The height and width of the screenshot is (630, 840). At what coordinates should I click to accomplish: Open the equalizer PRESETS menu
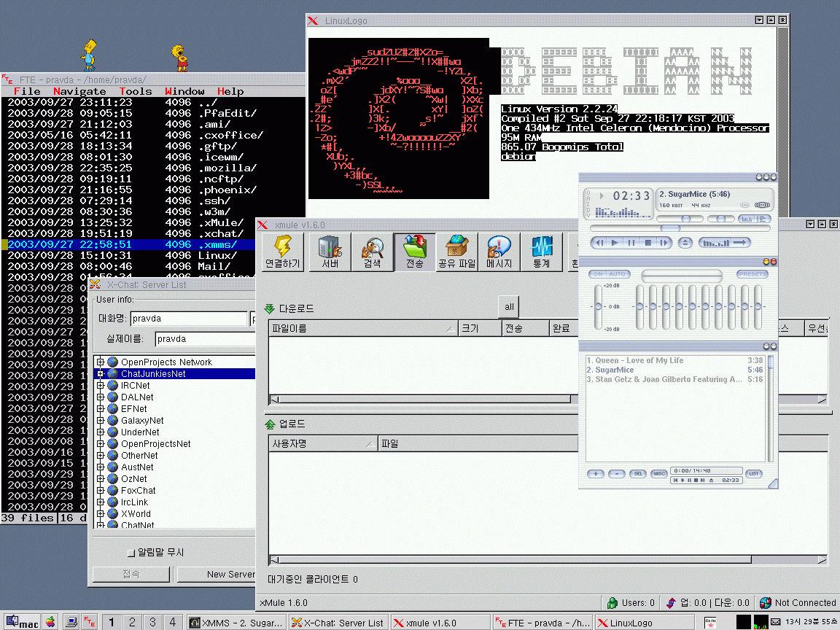point(752,274)
